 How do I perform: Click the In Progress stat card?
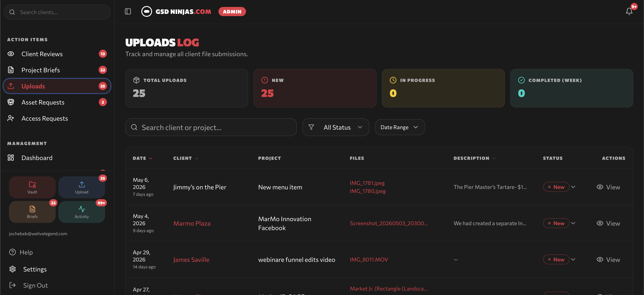tap(443, 88)
